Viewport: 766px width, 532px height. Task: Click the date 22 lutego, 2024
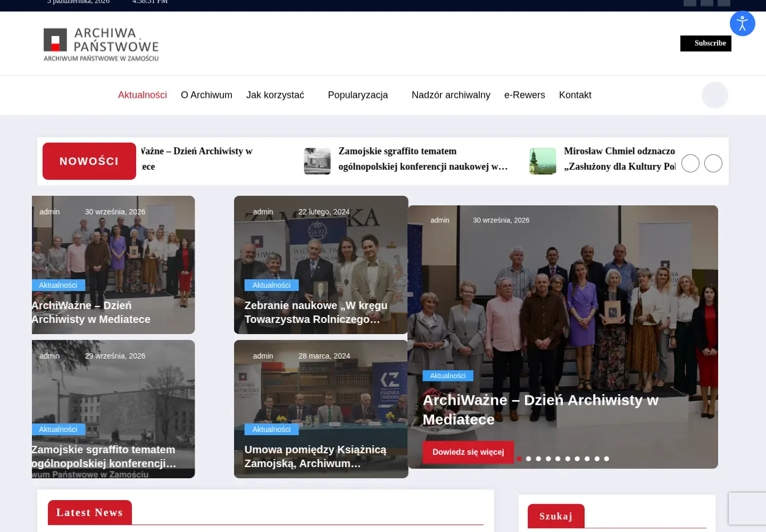(x=324, y=212)
